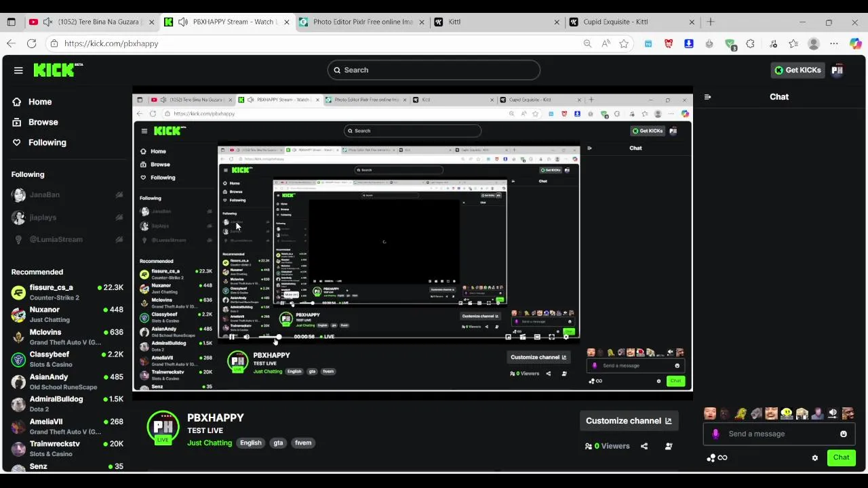Click the PBXHAPPY channel avatar
This screenshot has width=868, height=488.
(163, 428)
